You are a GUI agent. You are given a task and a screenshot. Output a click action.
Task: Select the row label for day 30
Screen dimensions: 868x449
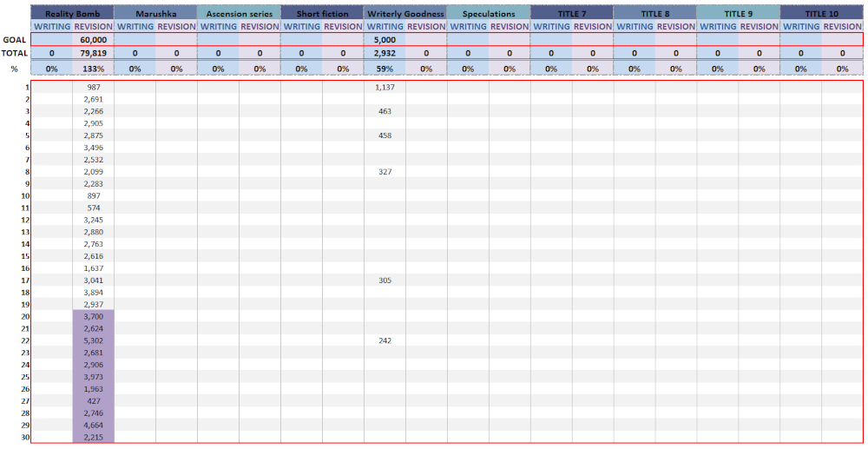[x=25, y=438]
